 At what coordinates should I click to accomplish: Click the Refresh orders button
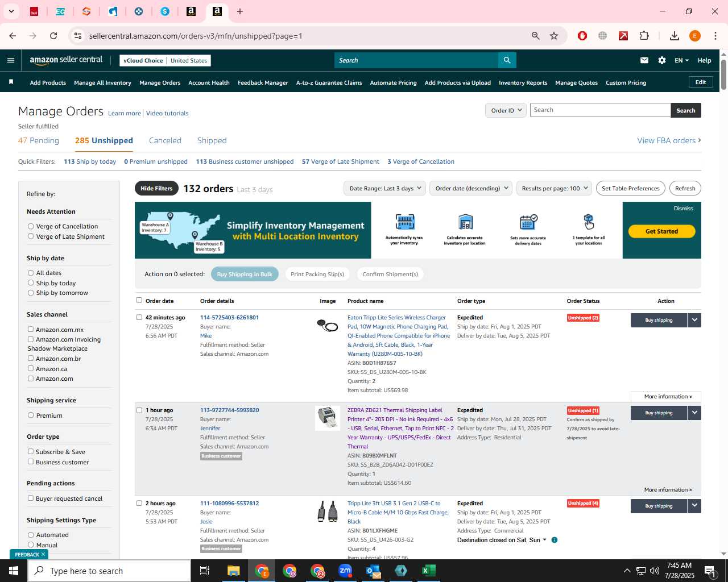click(685, 188)
